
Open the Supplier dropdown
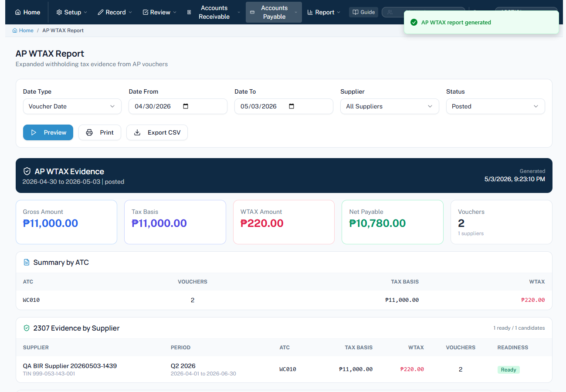[390, 106]
